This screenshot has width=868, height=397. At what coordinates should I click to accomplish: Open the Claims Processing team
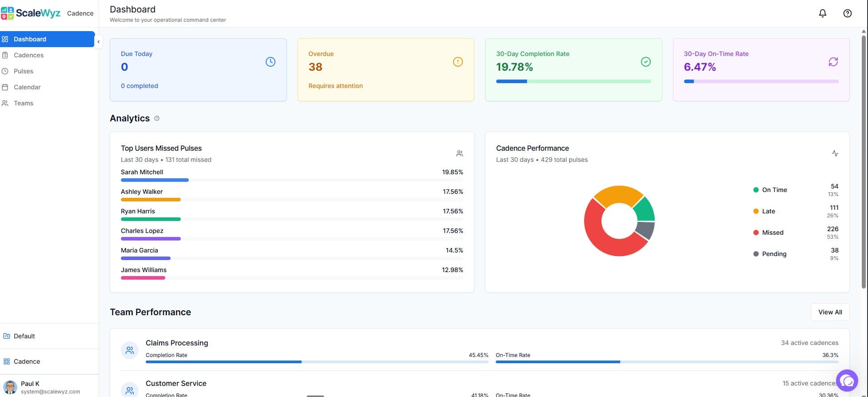177,343
